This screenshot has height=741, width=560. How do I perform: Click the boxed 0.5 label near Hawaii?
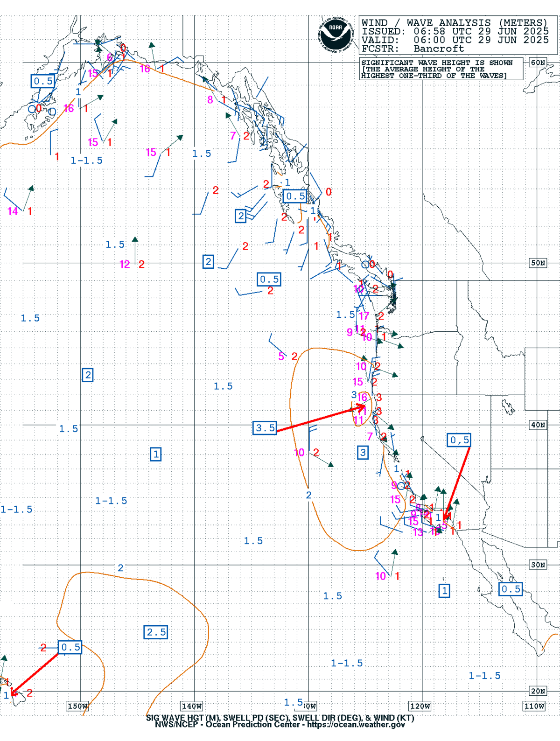[70, 647]
